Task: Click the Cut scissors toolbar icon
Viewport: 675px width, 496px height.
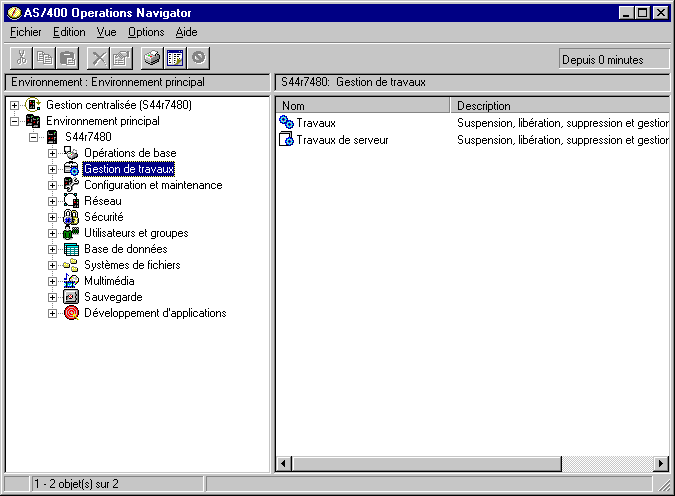Action: point(21,58)
